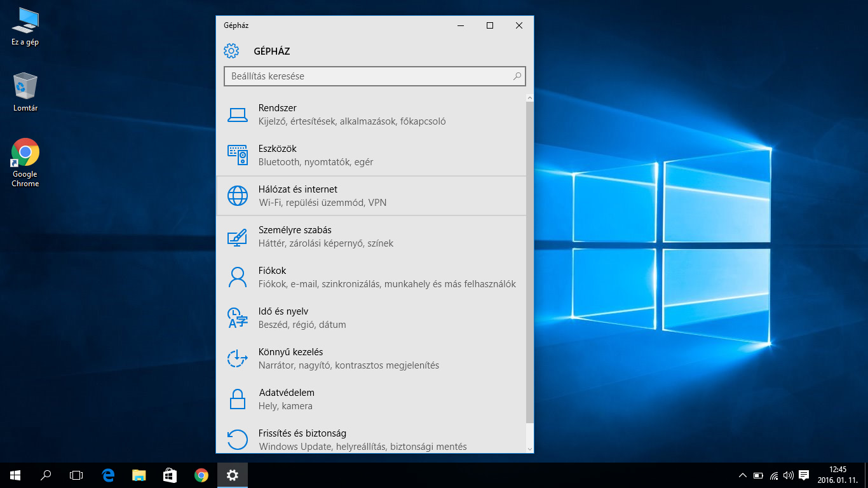Screen dimensions: 868x488
Task: Open the Windows Start menu
Action: [15, 475]
